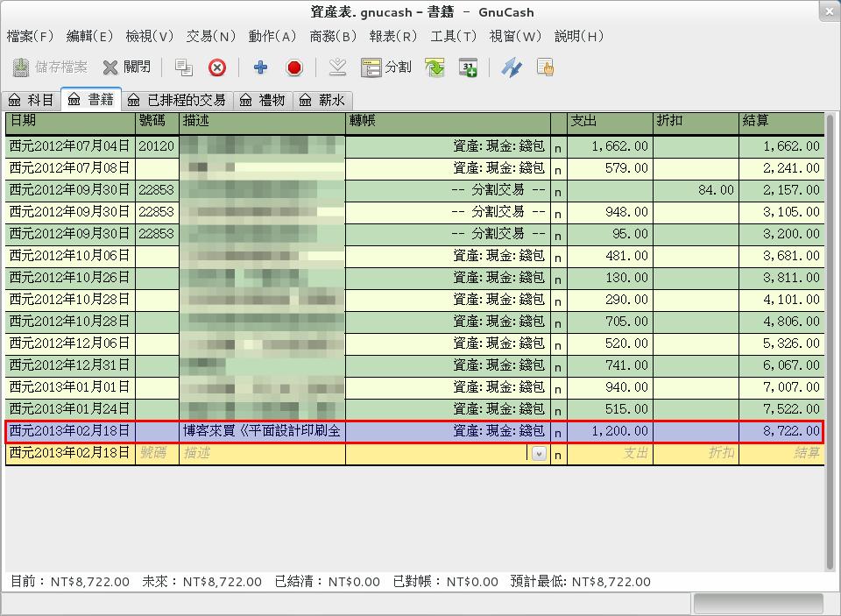Toggle reconcile 'n' on the 10月06日 row
Viewport: 841px width, 616px height.
(x=558, y=257)
